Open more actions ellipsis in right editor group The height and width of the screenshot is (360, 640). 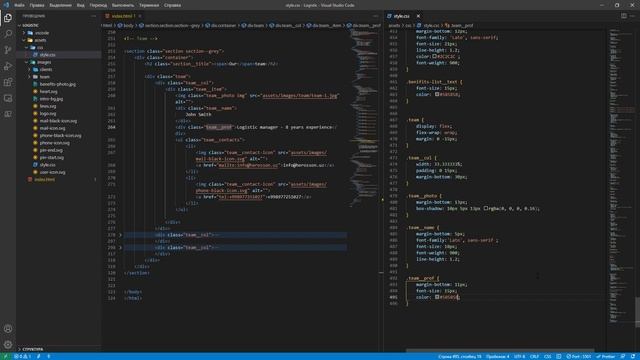point(632,16)
